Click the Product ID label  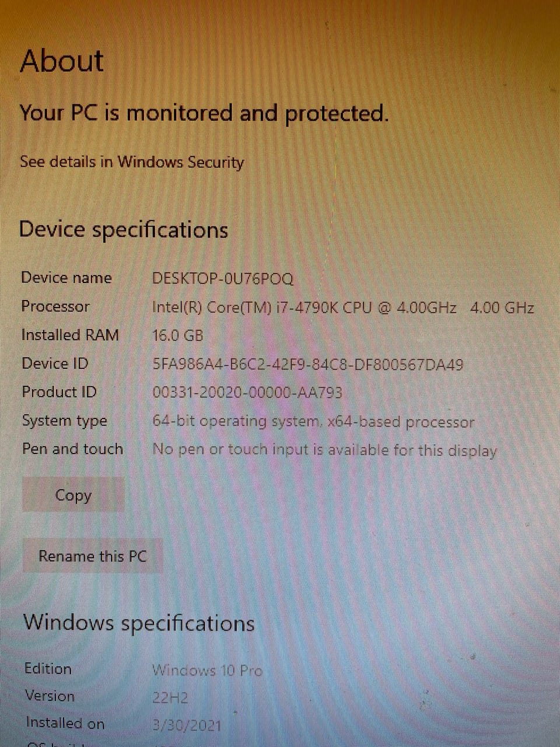(59, 392)
